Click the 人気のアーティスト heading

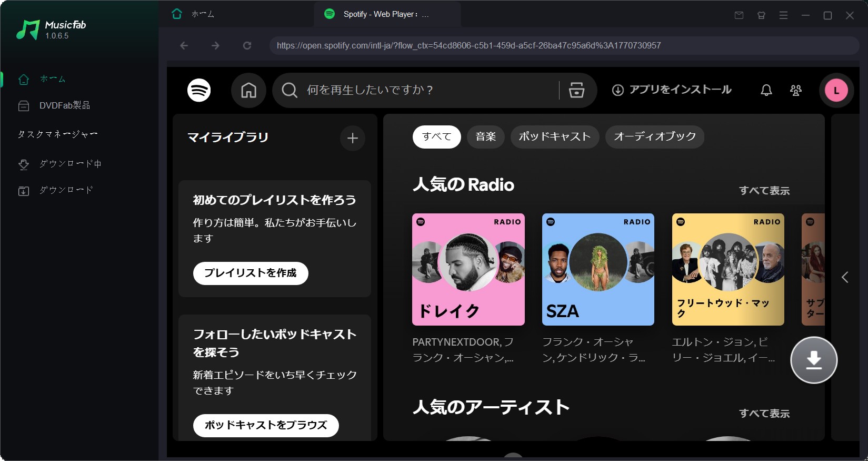click(491, 407)
